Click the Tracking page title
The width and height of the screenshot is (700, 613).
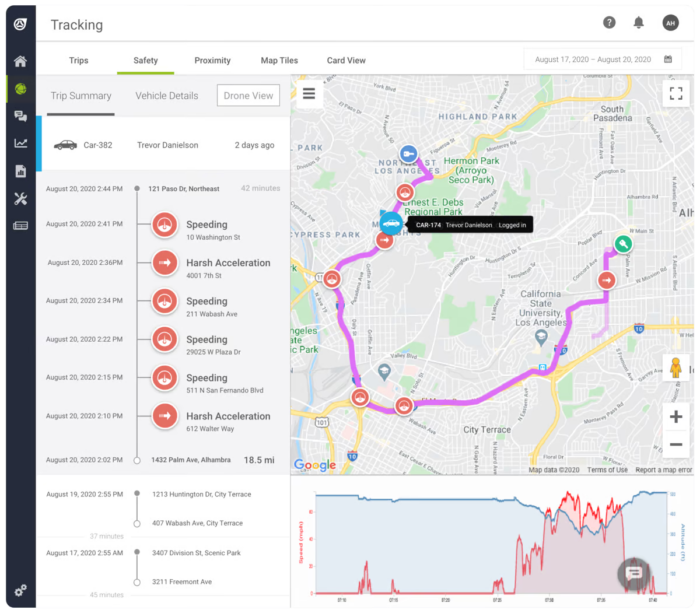click(77, 25)
